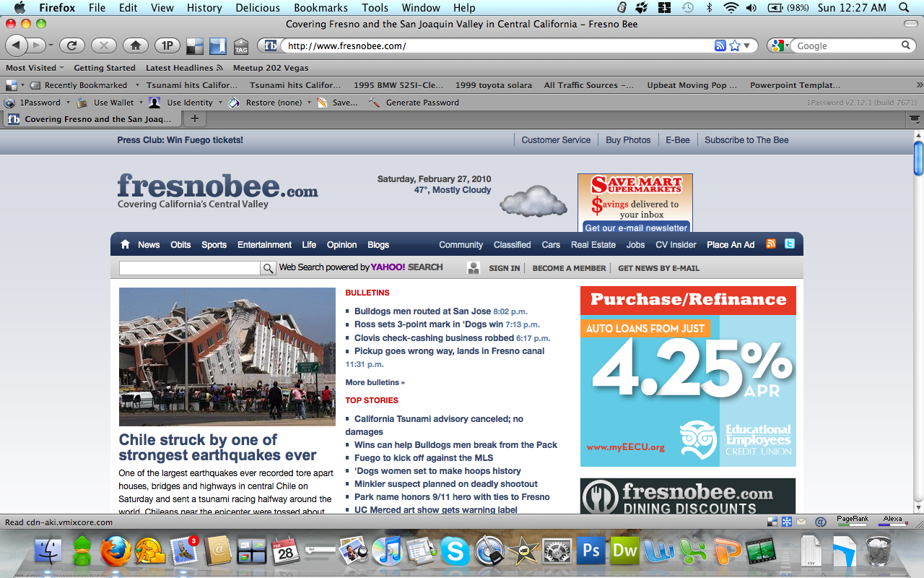This screenshot has height=578, width=924.
Task: Click the PageRank status bar indicator
Action: point(853,520)
